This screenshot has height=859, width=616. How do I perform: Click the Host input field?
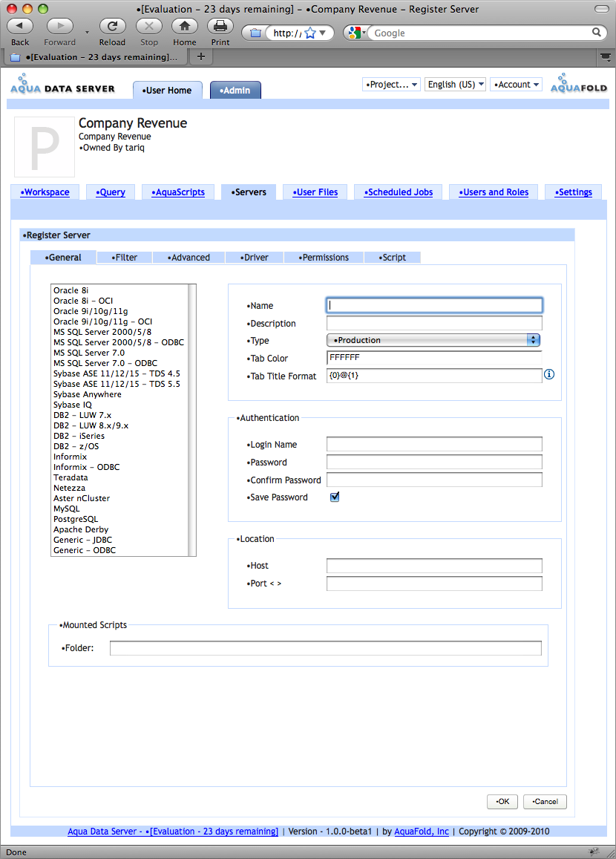[433, 565]
